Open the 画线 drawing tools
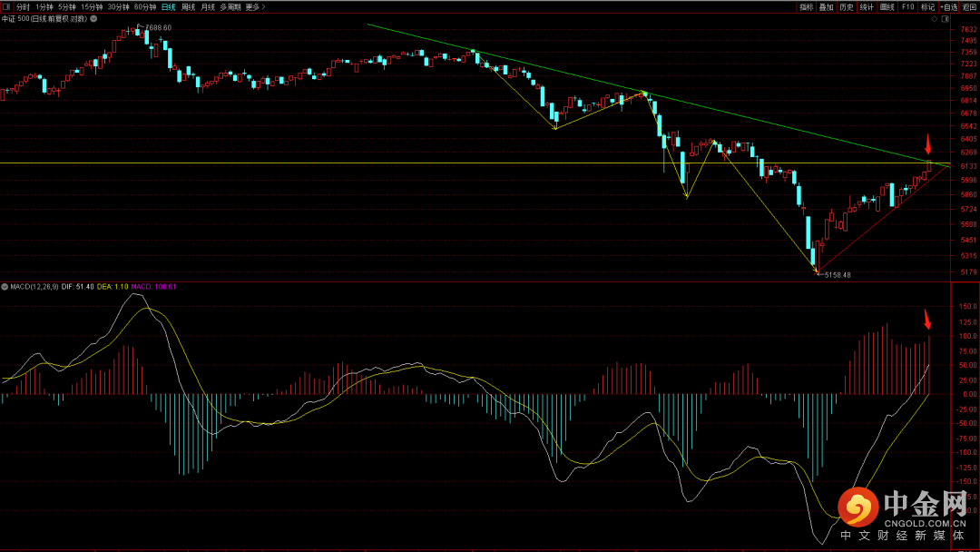The height and width of the screenshot is (552, 980). [x=887, y=6]
